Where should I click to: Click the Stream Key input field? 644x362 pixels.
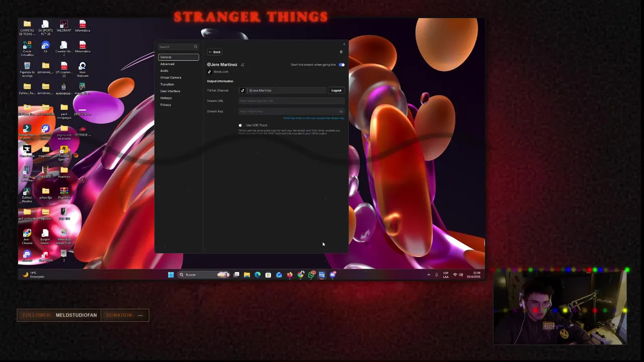coord(291,111)
